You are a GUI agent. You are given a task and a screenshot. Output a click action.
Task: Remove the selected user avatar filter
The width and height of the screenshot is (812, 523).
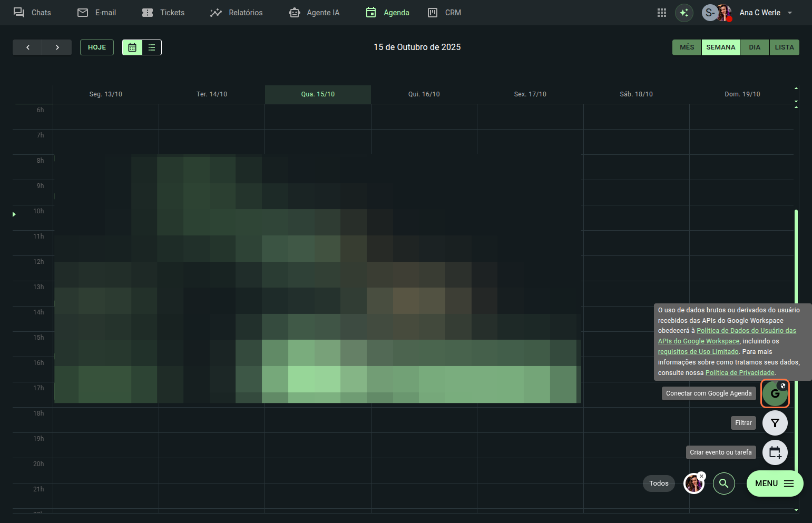pyautogui.click(x=702, y=476)
